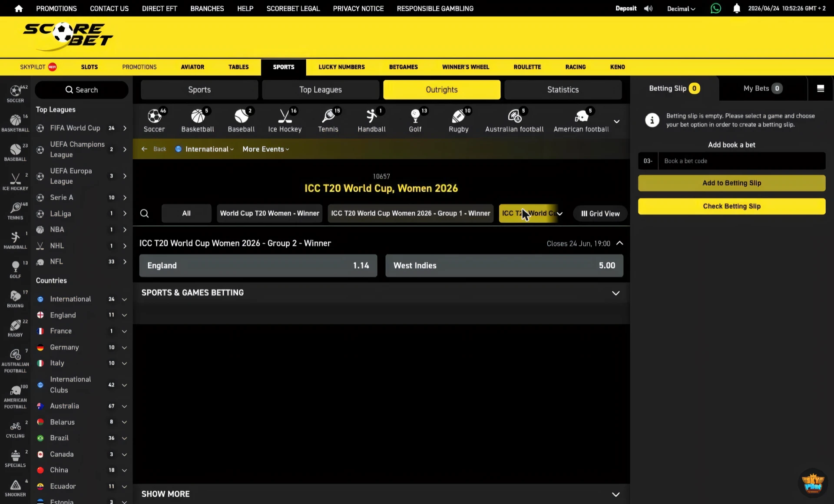
Task: Switch to Statistics tab
Action: tap(563, 90)
